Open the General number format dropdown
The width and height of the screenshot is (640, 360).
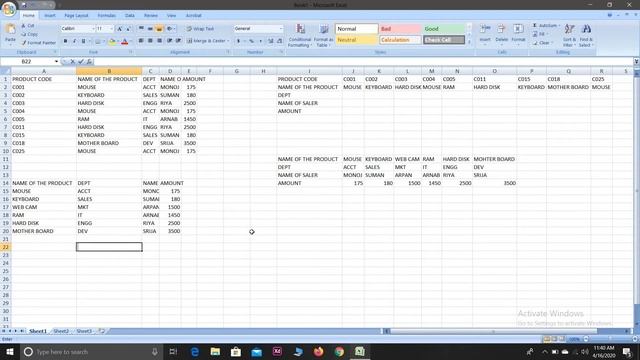coord(281,29)
